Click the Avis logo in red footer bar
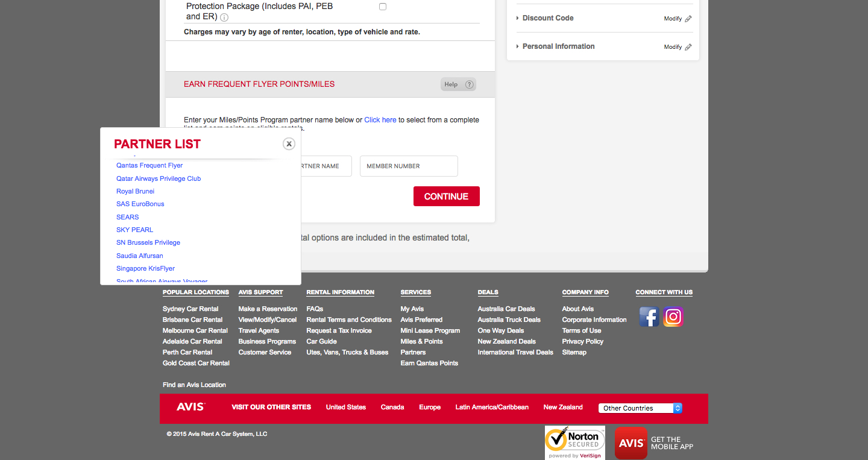The image size is (868, 460). pyautogui.click(x=190, y=407)
